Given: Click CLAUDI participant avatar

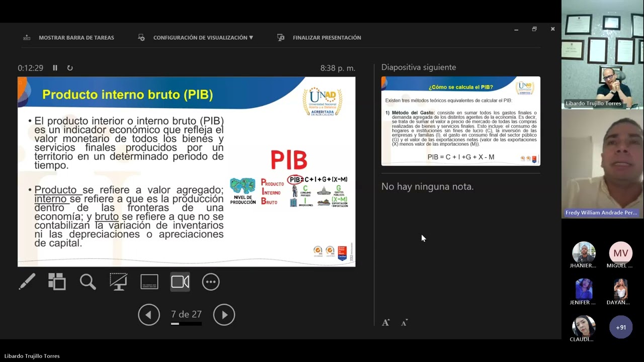Looking at the screenshot, I should click(x=584, y=326).
